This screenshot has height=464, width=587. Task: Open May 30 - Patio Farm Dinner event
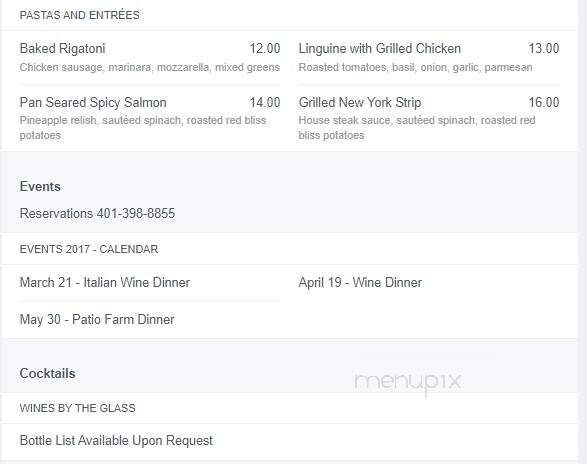tap(97, 319)
